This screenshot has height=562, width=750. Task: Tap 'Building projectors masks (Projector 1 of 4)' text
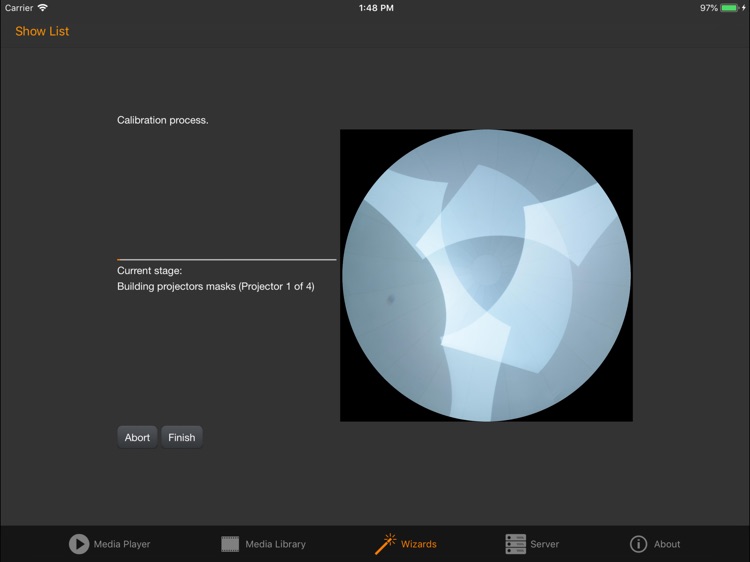[216, 287]
